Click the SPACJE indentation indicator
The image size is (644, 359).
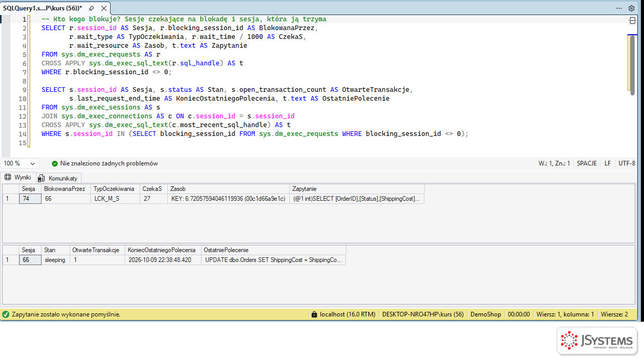pyautogui.click(x=587, y=163)
